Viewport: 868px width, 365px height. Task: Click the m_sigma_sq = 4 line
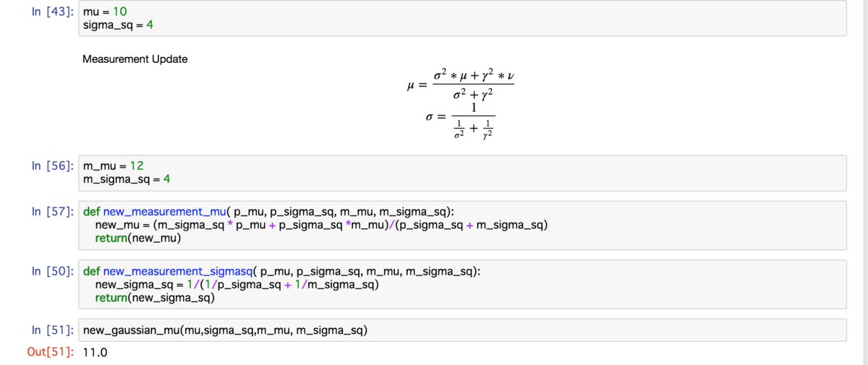pos(127,180)
